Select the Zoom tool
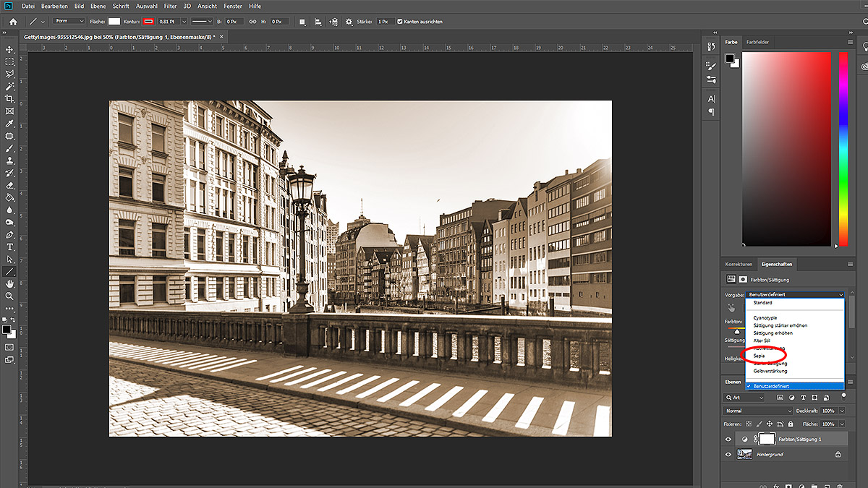 tap(9, 296)
